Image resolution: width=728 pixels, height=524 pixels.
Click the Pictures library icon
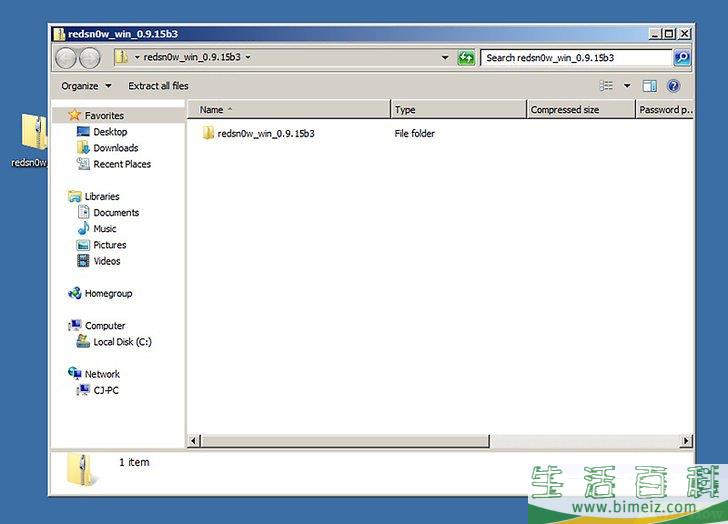point(83,245)
